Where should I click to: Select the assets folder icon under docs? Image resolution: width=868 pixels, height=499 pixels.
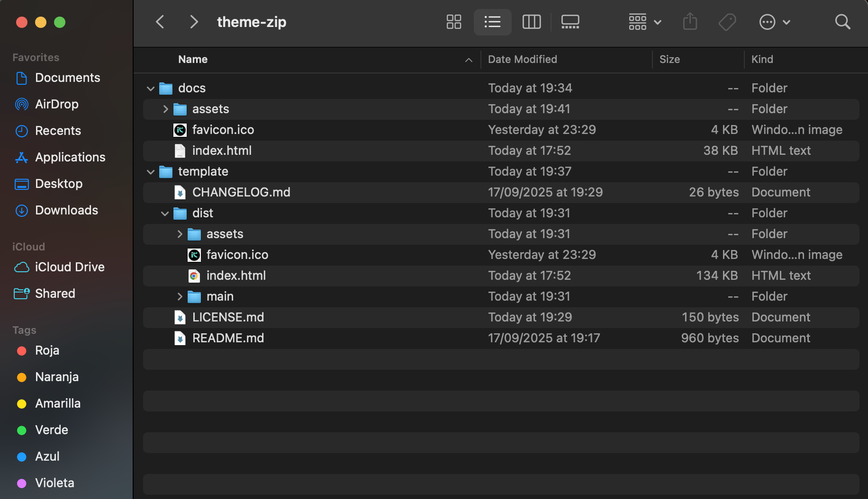180,109
